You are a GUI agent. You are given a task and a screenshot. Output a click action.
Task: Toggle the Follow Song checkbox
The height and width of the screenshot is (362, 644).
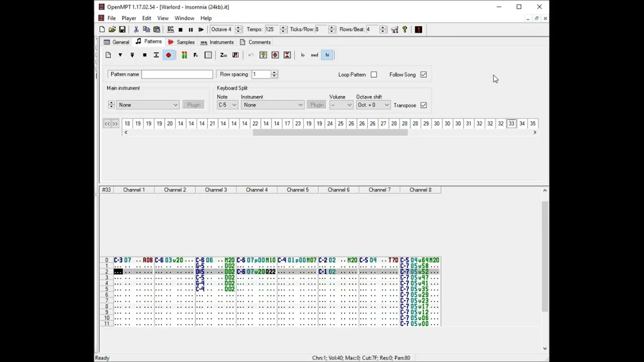(x=424, y=75)
